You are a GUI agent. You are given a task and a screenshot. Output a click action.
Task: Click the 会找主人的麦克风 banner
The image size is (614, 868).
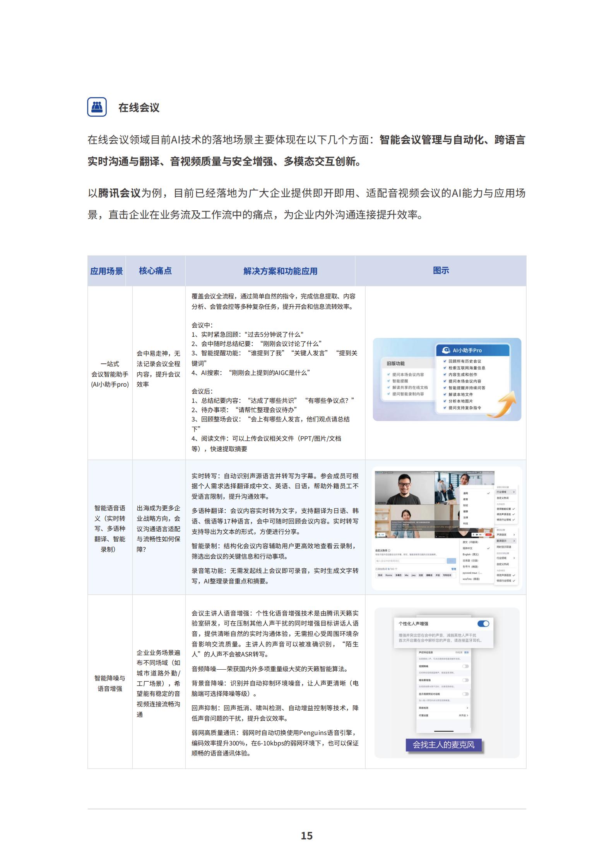tap(443, 745)
